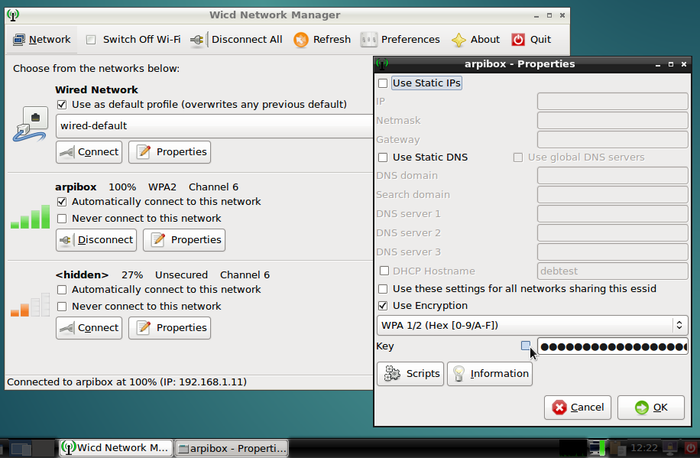Enable hidden network Automatically connect checkbox
700x458 pixels.
(x=62, y=290)
